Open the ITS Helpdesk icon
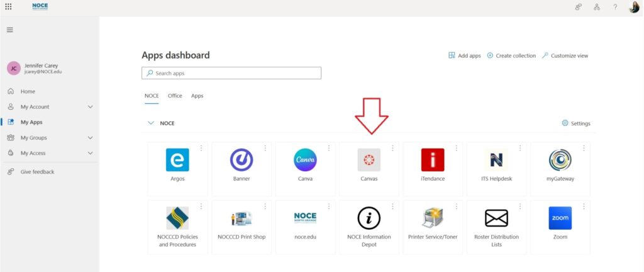The width and height of the screenshot is (644, 272). tap(496, 160)
